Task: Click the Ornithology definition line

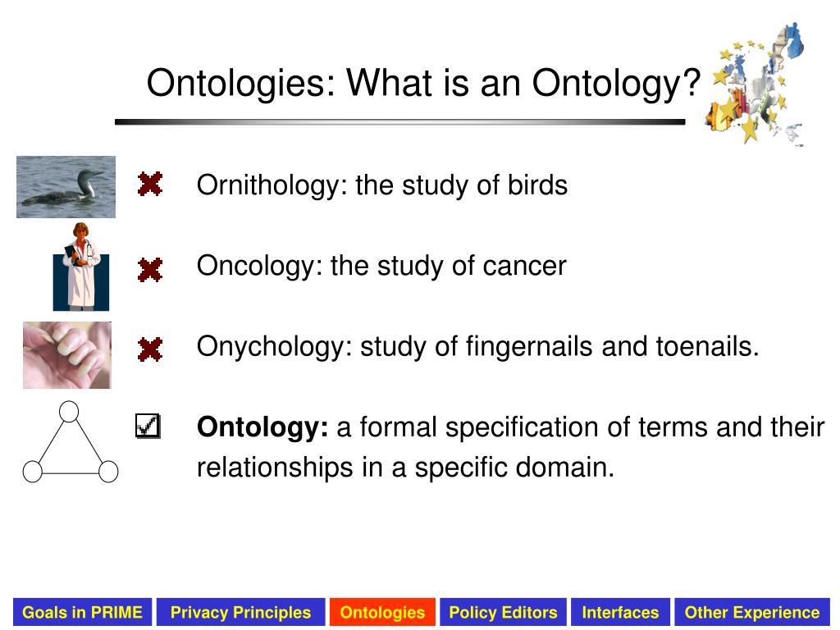Action: [382, 185]
